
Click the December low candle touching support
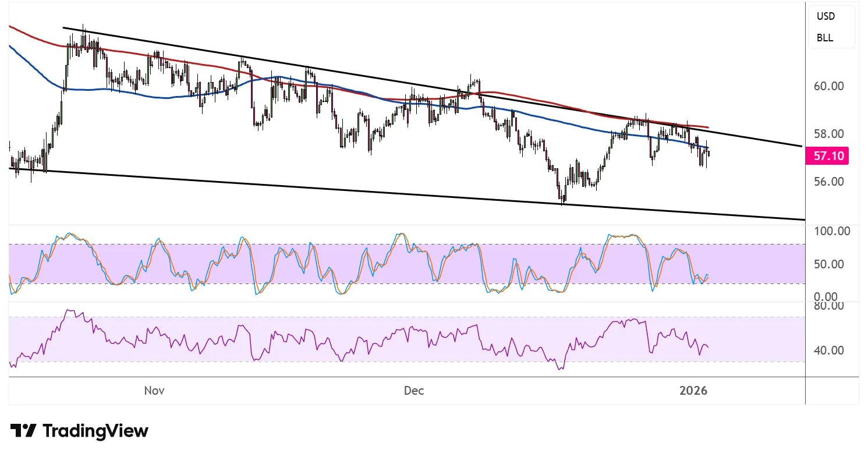coord(562,198)
